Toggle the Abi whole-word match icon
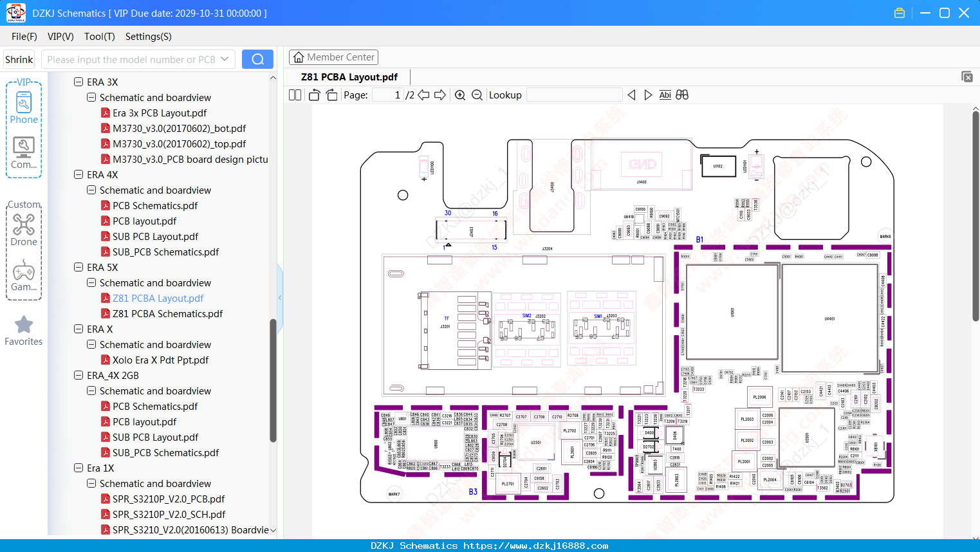 point(665,95)
